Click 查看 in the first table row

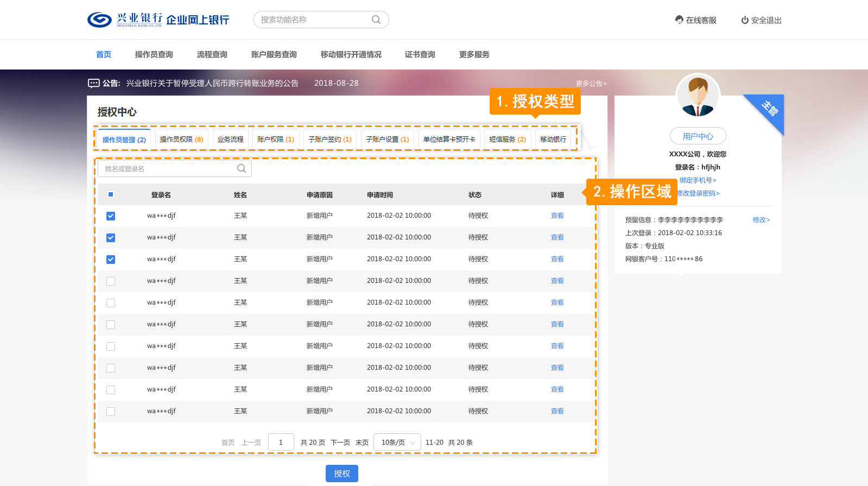[557, 216]
